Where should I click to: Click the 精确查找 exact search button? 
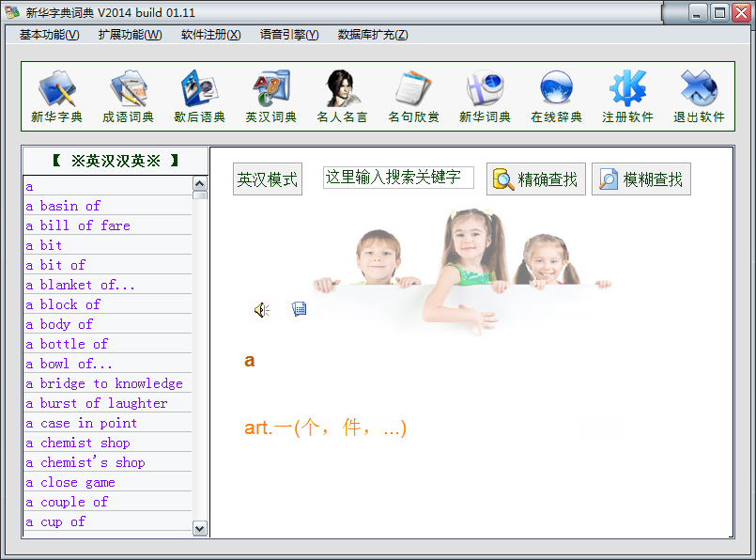(536, 179)
